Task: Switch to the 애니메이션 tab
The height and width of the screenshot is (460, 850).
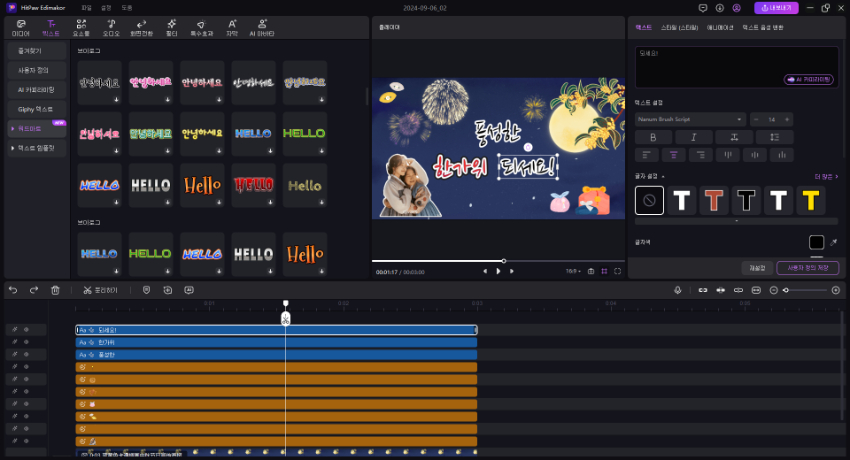Action: [x=720, y=27]
